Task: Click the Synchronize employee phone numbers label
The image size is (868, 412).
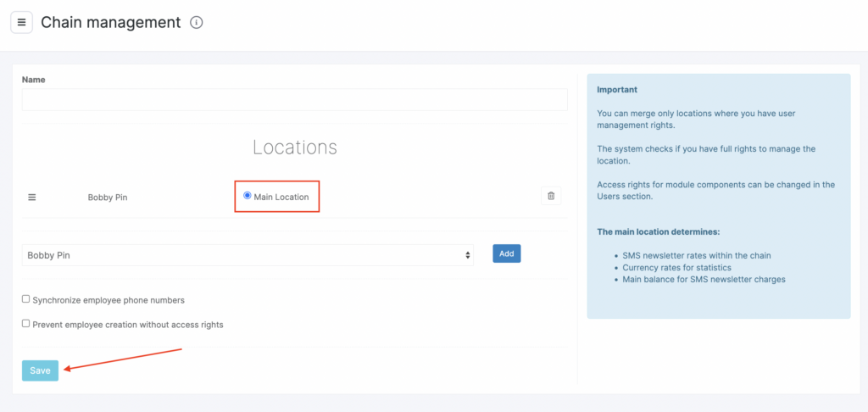Action: click(x=108, y=300)
